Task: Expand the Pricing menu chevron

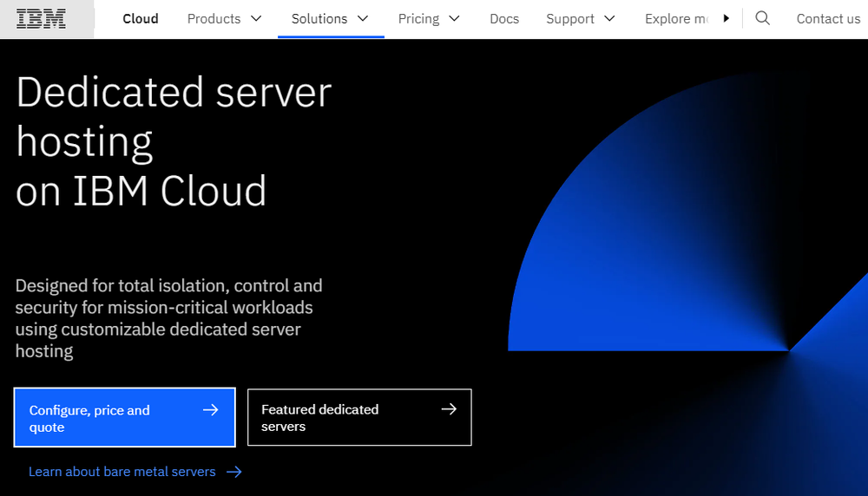Action: (x=454, y=19)
